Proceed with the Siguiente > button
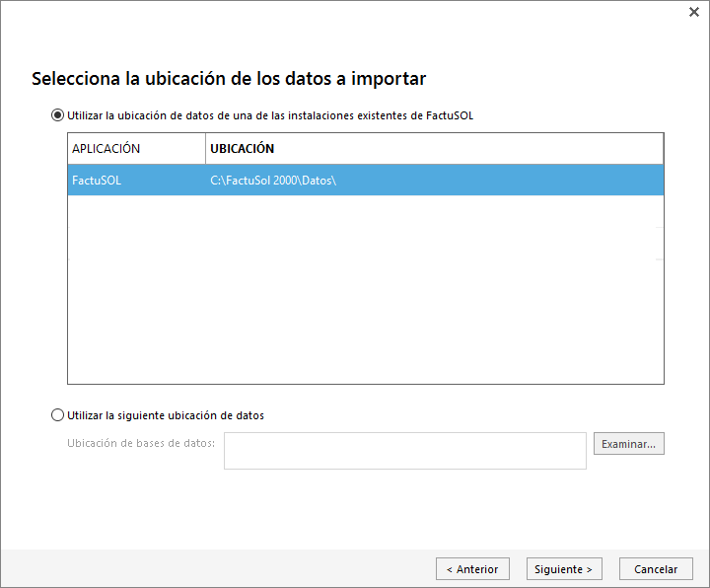 point(563,569)
